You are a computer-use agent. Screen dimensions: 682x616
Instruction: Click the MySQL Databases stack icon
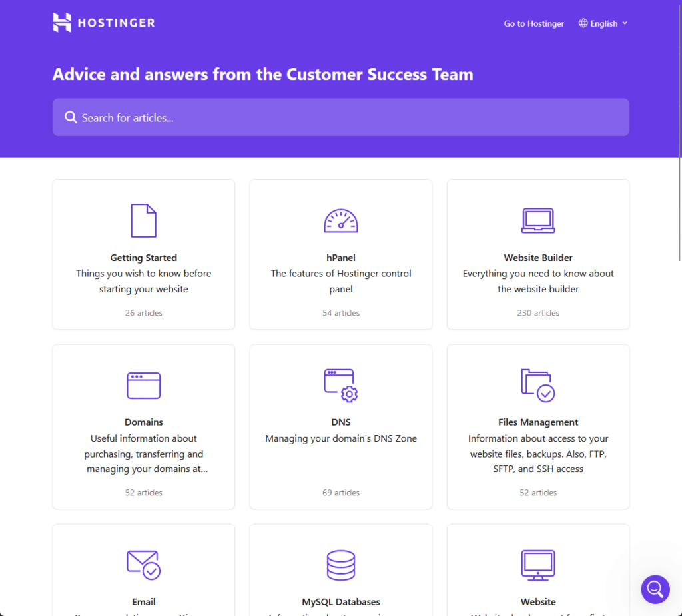340,565
